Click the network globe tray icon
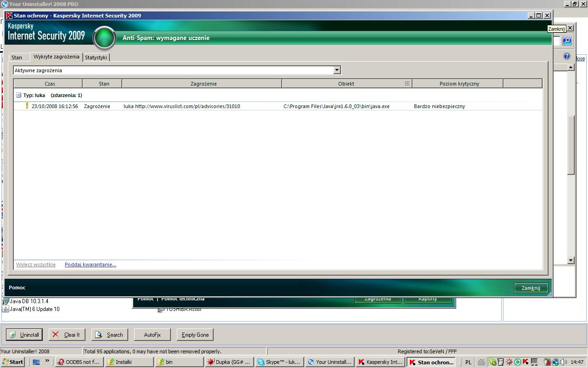 point(555,362)
